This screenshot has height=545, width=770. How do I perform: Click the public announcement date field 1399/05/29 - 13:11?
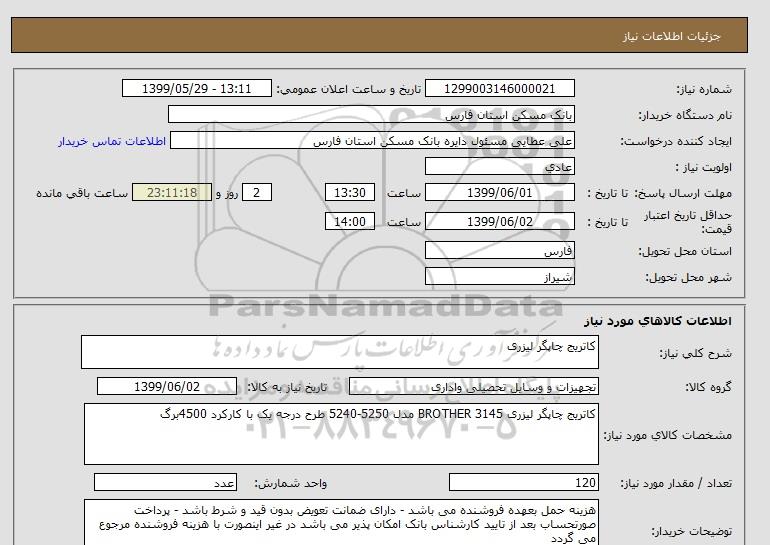coord(196,88)
